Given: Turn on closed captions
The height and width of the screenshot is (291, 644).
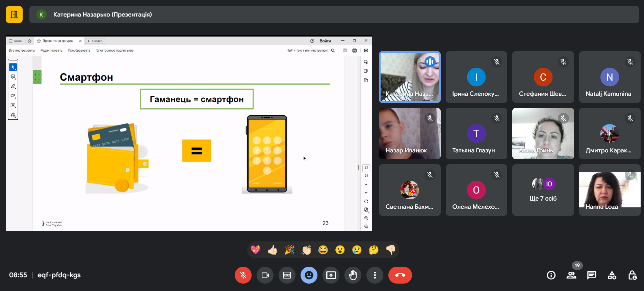Looking at the screenshot, I should [x=287, y=275].
